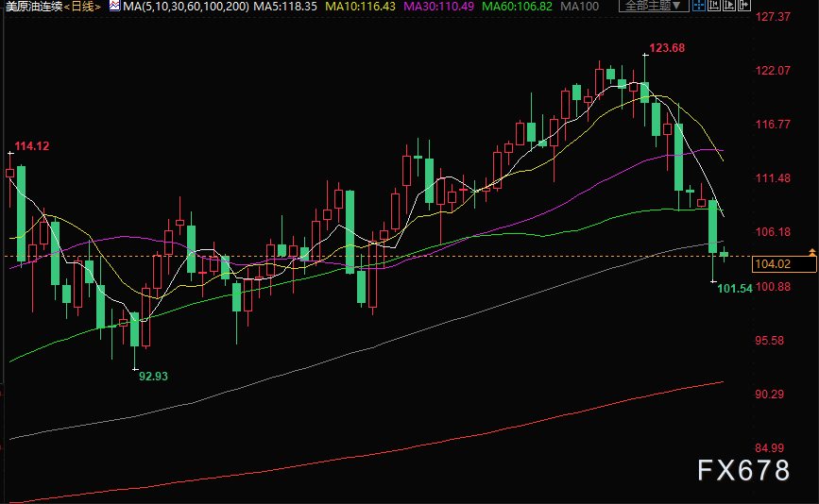
Task: Toggle the blue crosshair cursor icon
Action: (x=699, y=6)
